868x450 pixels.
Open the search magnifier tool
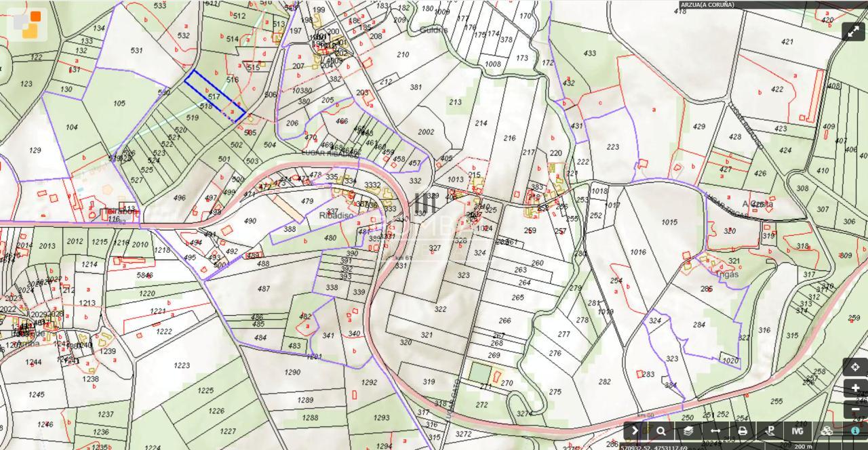tap(661, 430)
